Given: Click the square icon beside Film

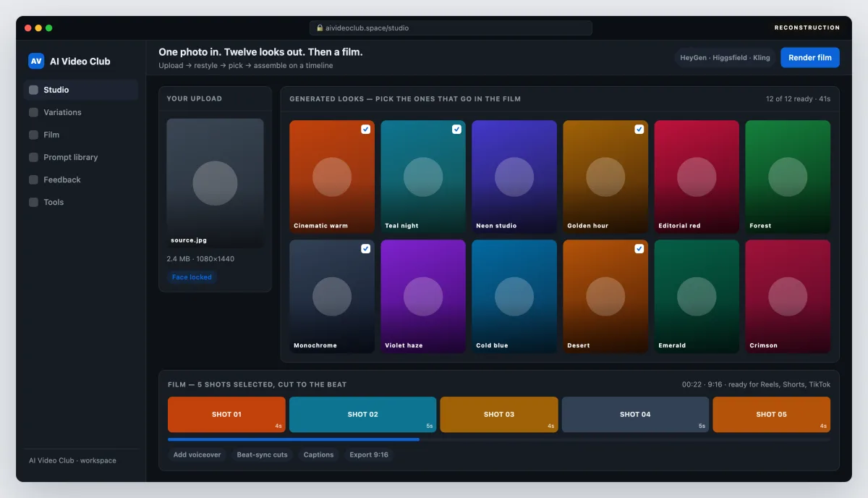Looking at the screenshot, I should (x=33, y=135).
